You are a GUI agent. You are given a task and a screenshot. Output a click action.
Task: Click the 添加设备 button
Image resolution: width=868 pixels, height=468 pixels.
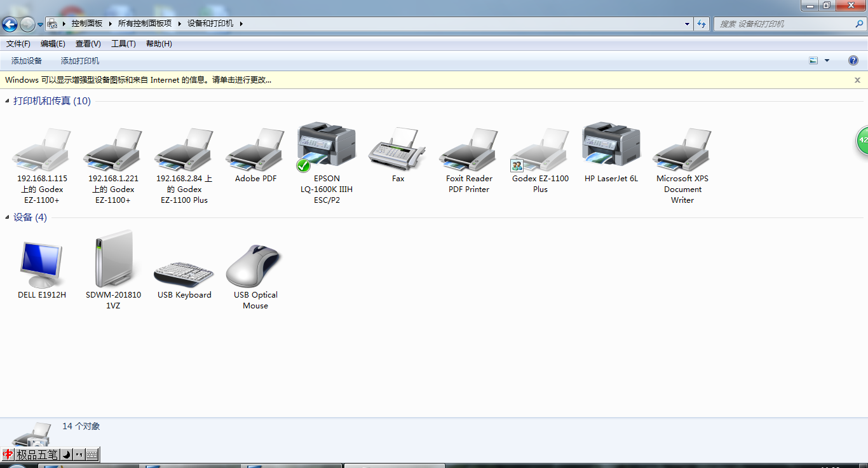click(x=27, y=61)
